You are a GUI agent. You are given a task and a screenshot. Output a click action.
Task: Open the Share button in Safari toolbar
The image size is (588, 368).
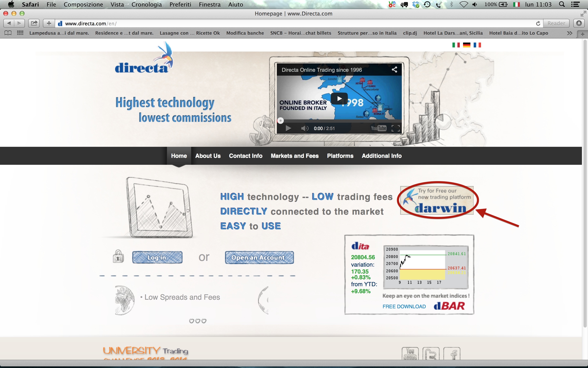(34, 23)
